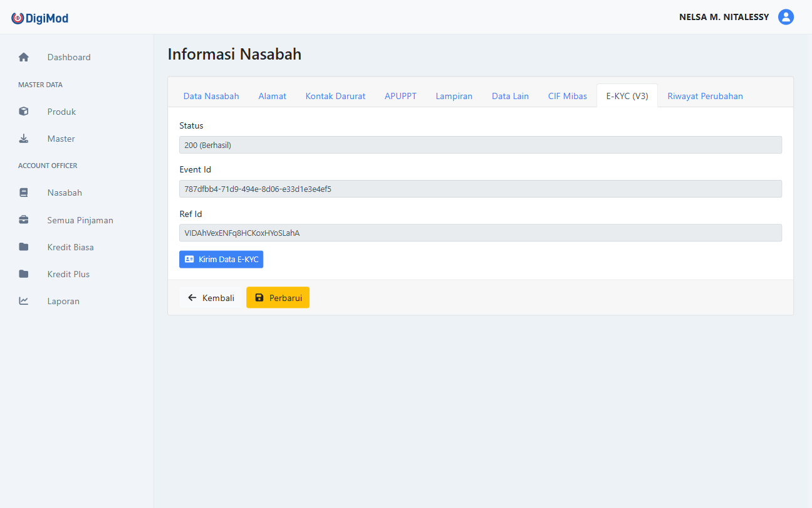Open the Riwayat Perubahan tab
This screenshot has width=812, height=508.
click(705, 96)
